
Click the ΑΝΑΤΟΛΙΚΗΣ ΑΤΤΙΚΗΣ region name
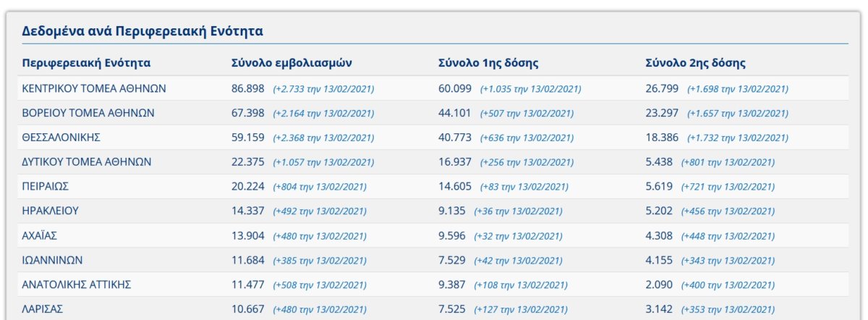click(x=77, y=285)
